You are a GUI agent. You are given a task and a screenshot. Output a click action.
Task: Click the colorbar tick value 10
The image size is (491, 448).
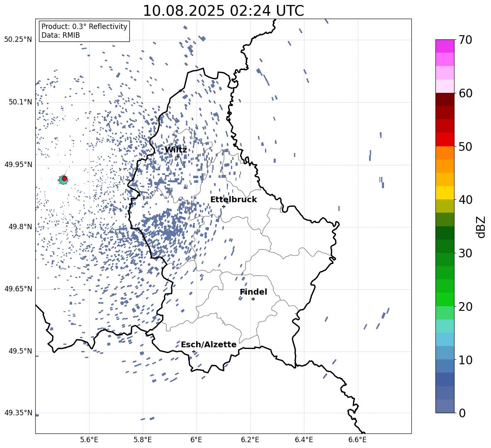[x=465, y=360]
